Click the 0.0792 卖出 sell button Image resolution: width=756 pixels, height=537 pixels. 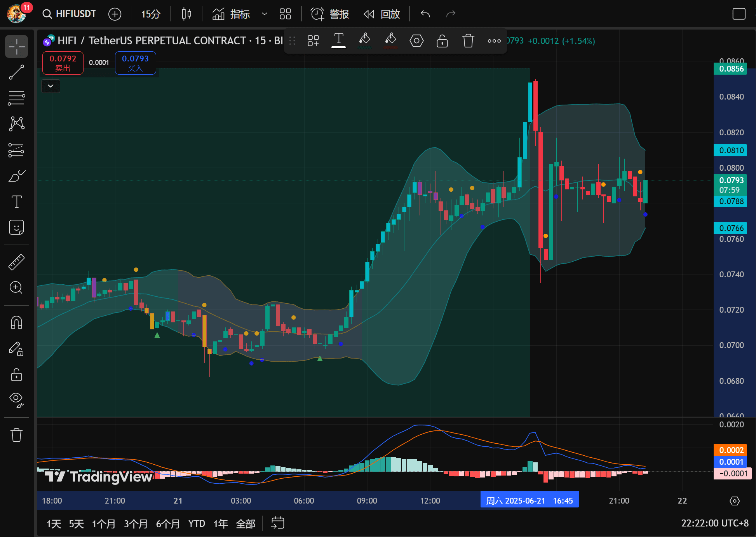pos(63,63)
